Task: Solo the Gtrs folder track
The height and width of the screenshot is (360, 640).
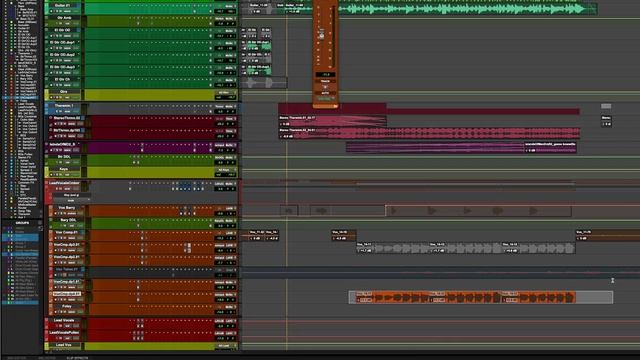Action: [58, 98]
